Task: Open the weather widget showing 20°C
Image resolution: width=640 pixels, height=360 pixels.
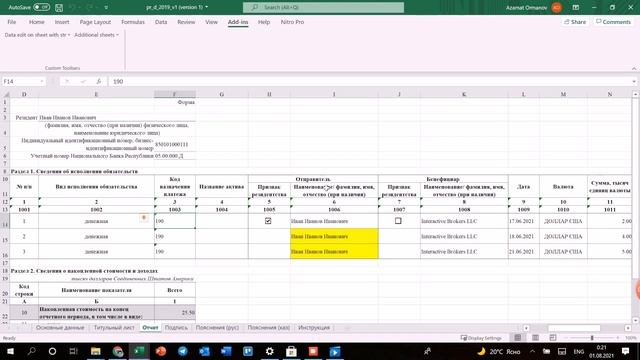Action: [x=499, y=351]
